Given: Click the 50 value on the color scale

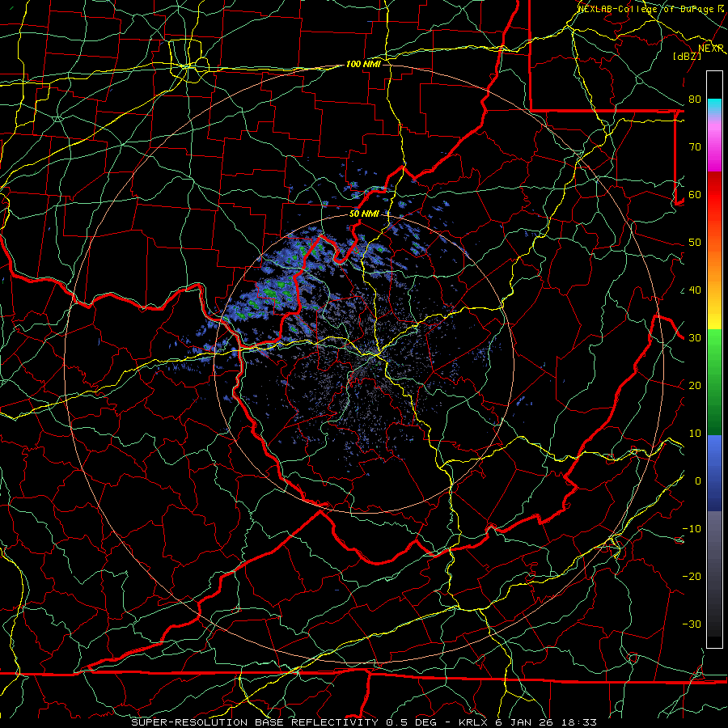Looking at the screenshot, I should (x=695, y=243).
